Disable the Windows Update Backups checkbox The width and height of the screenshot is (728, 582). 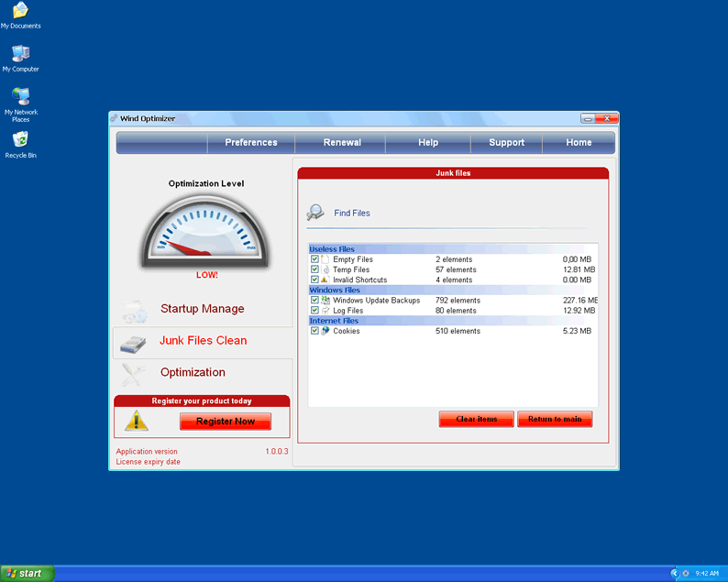coord(314,301)
